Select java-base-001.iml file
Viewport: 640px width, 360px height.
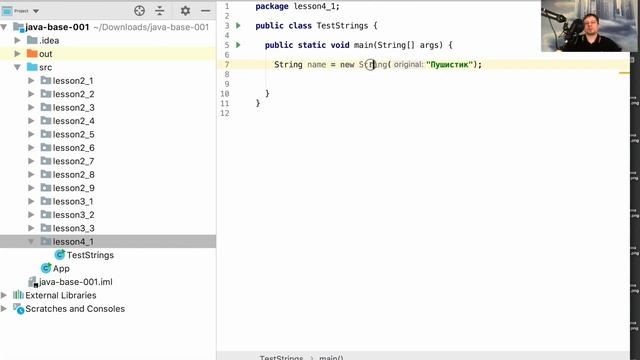76,282
